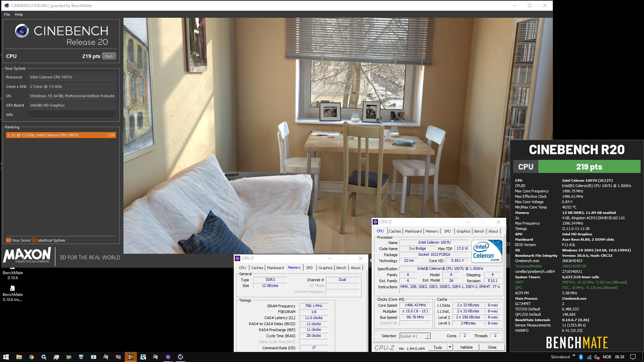
Task: Open File Explorer from the taskbar
Action: (x=19, y=357)
